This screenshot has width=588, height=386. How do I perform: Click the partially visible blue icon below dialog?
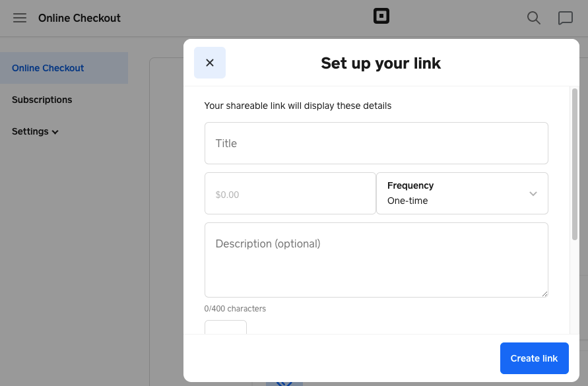point(284,383)
